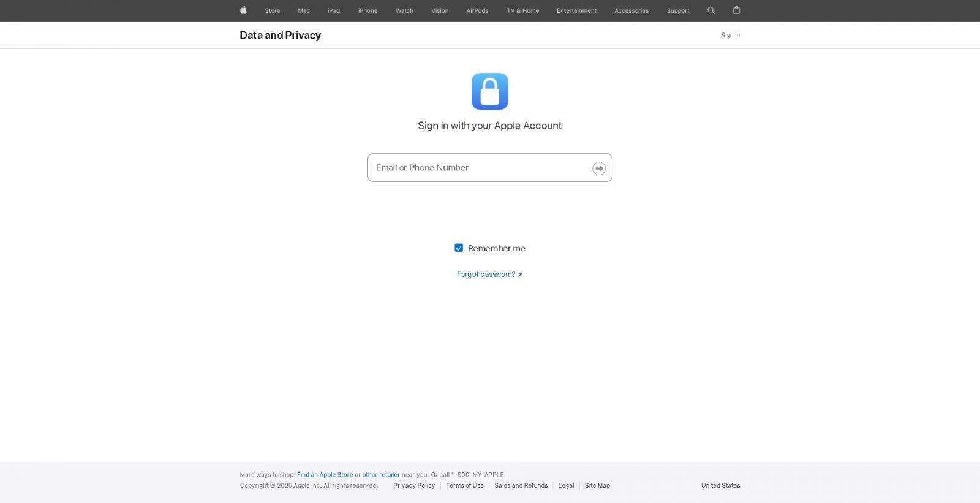Open the Accessories menu
This screenshot has height=503, width=980.
[631, 10]
